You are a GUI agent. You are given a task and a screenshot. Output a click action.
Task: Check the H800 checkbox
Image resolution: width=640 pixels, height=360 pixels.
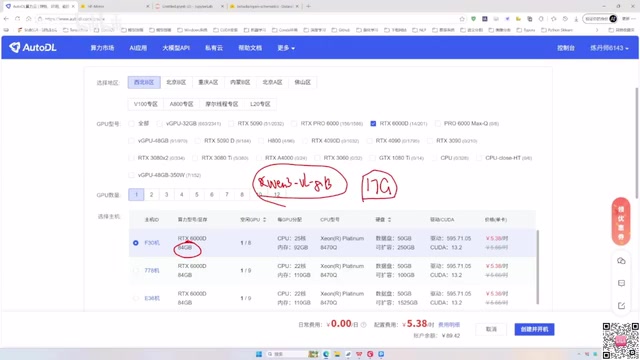(261, 141)
